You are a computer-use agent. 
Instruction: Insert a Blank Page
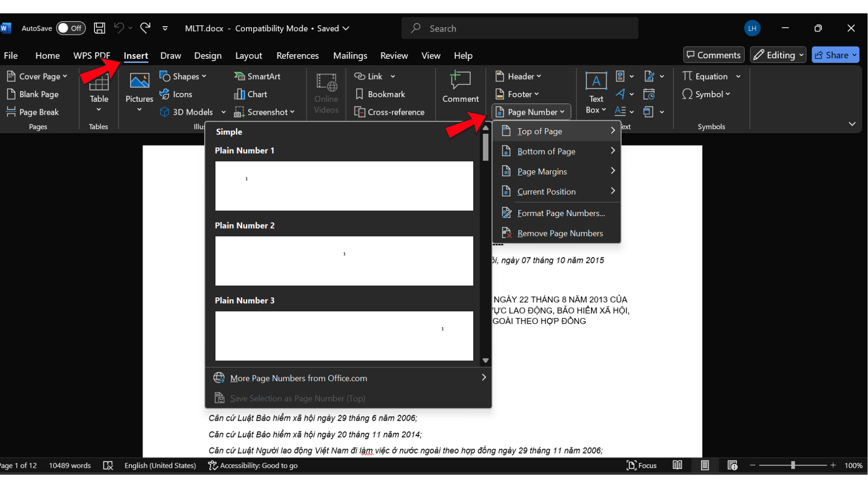coord(33,94)
